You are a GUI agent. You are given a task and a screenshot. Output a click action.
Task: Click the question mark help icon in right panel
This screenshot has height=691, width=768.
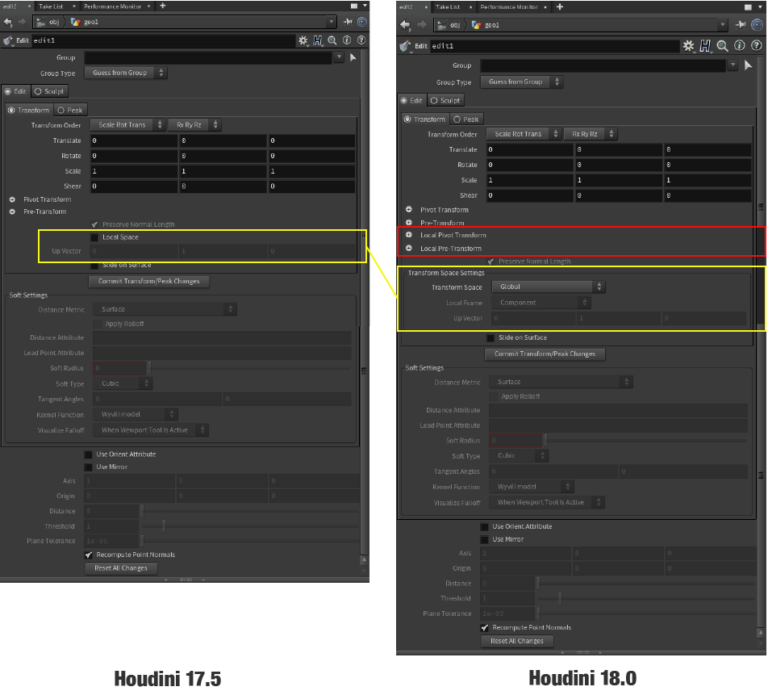[x=753, y=46]
